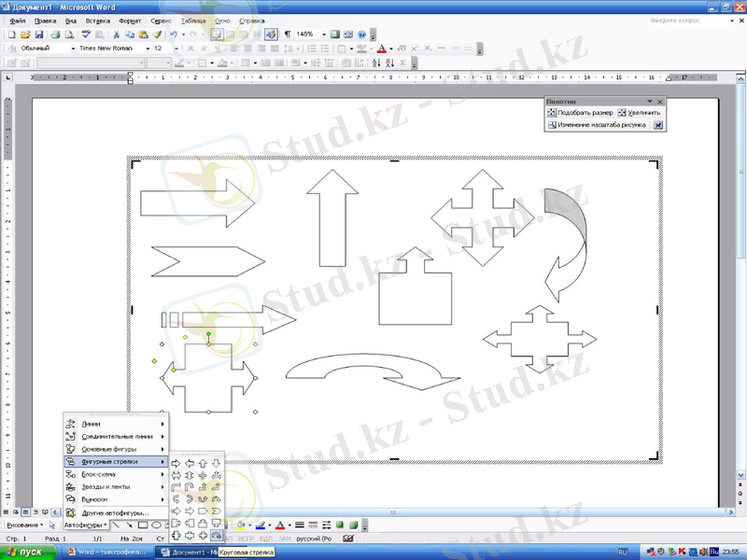Open the Times New Roman font dropdown
The image size is (747, 560).
pyautogui.click(x=147, y=49)
